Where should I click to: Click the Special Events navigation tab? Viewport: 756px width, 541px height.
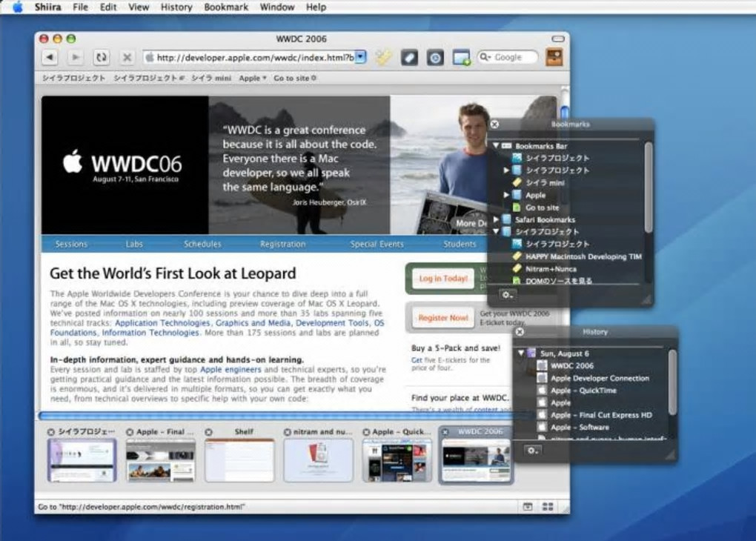pyautogui.click(x=377, y=244)
